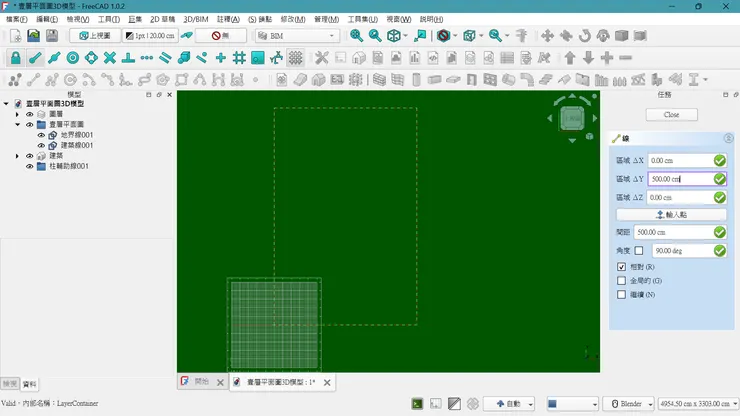Click the snap lock icon

(15, 58)
